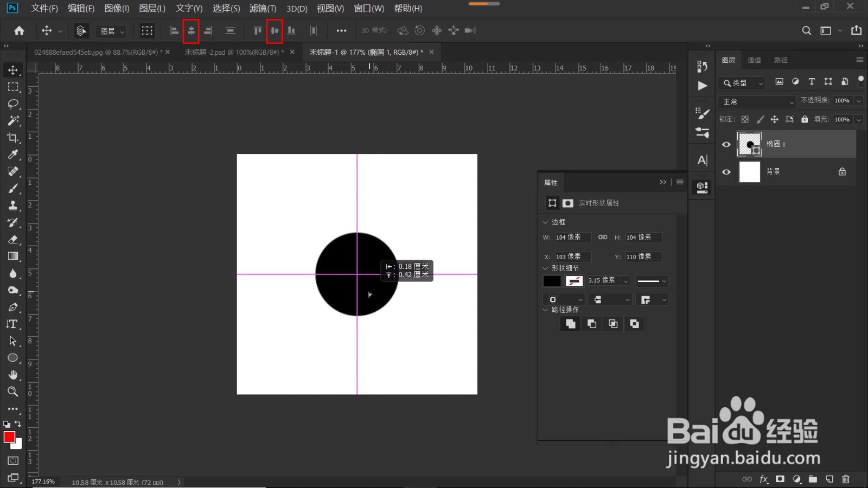The image size is (868, 488).
Task: Select the Hand tool
Action: [x=13, y=375]
